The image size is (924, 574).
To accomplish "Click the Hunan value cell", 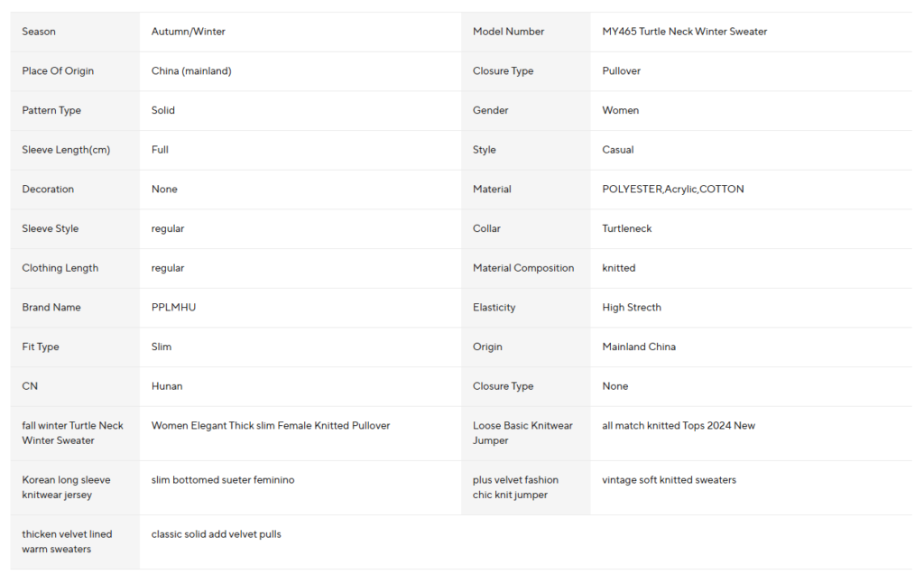I will [x=167, y=386].
